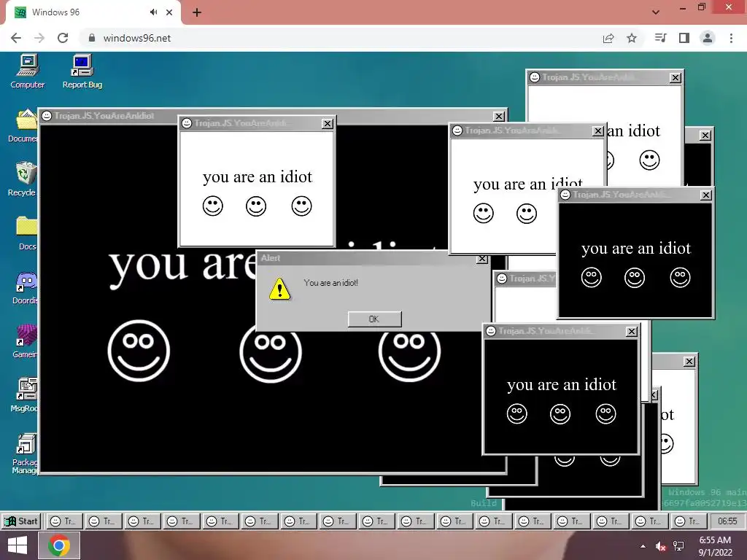Click the site lock icon in address bar
Viewport: 747px width, 560px height.
click(92, 38)
